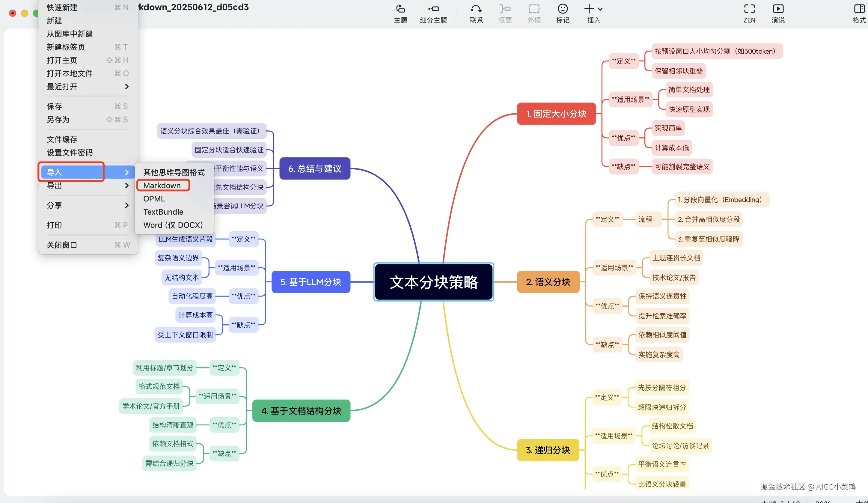This screenshot has height=503, width=868.
Task: Select the 联系 relationship tool
Action: tap(476, 9)
